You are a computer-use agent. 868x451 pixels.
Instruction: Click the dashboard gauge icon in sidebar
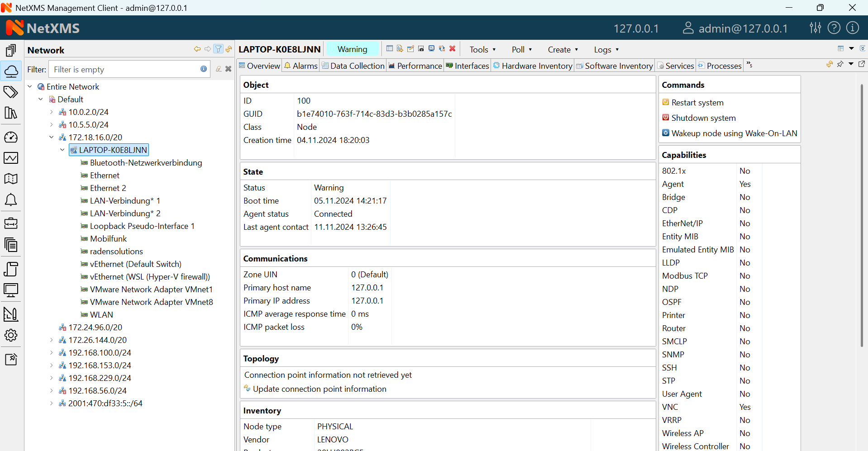11,137
